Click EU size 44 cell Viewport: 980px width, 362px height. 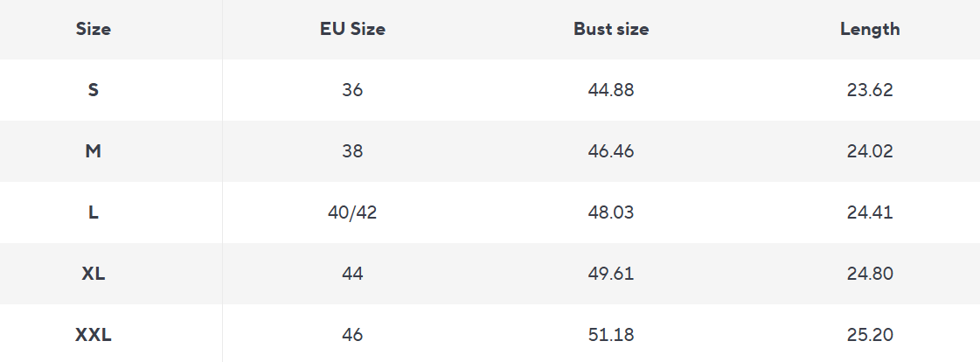(x=352, y=273)
